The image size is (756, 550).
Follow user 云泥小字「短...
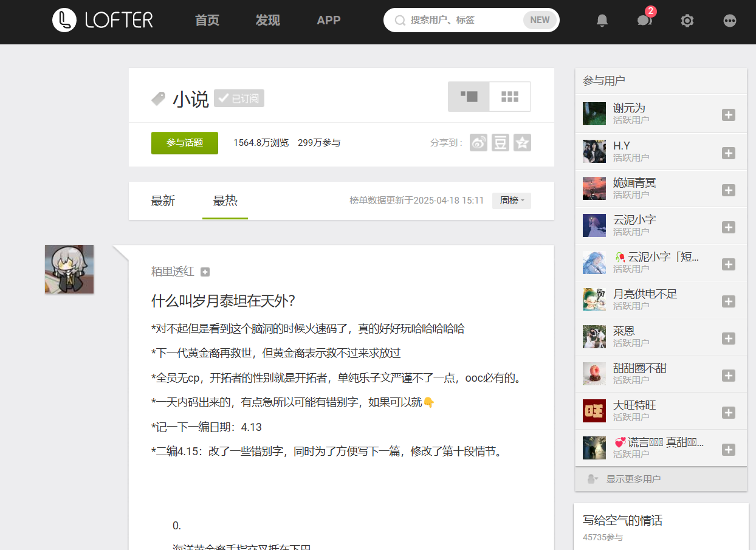coord(729,264)
